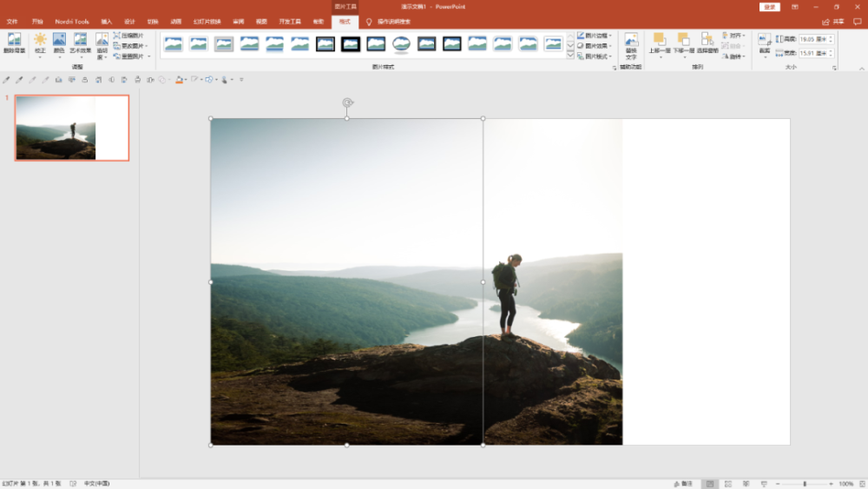Click the fit slide to window icon
The height and width of the screenshot is (489, 868).
tap(863, 484)
